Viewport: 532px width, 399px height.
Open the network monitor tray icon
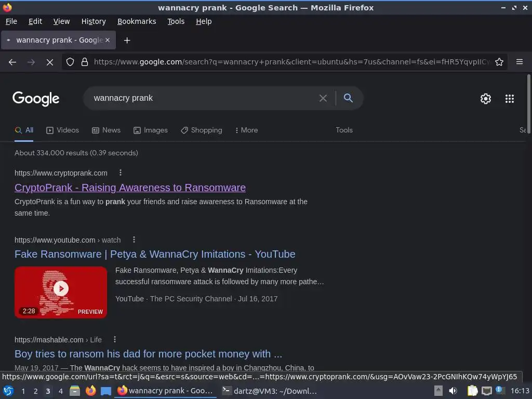tap(486, 391)
